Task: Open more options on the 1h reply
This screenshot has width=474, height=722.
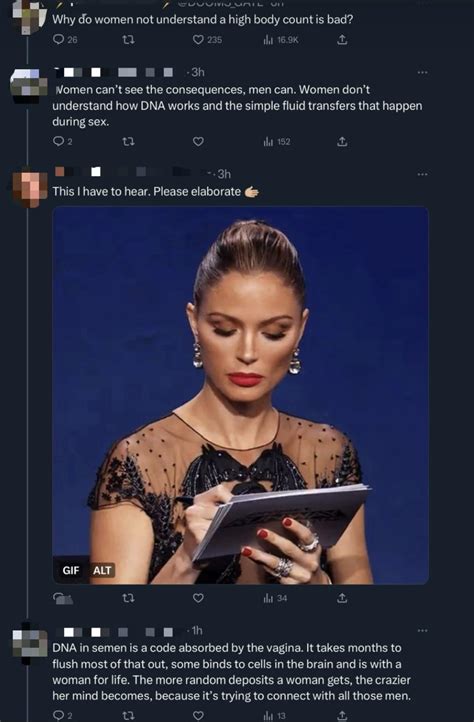Action: click(x=422, y=630)
